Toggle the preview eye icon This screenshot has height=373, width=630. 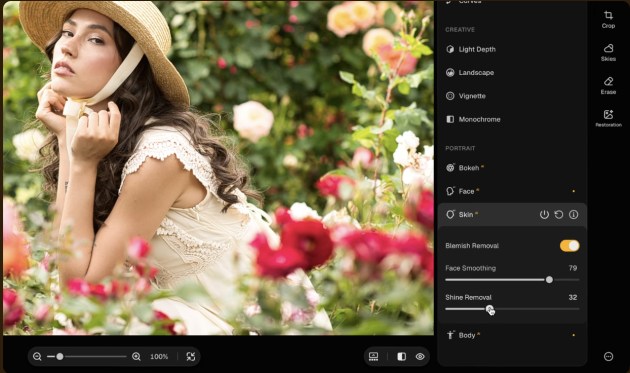click(x=420, y=357)
